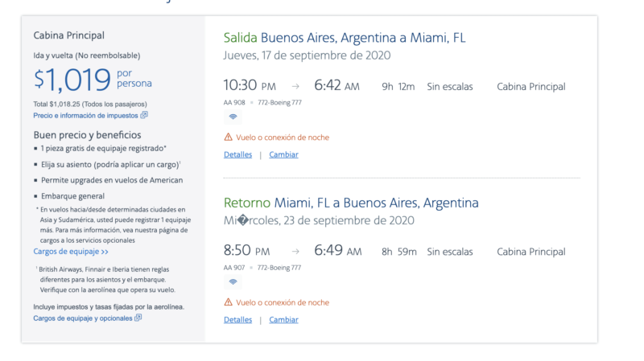The width and height of the screenshot is (644, 361).
Task: Click the Retorno Miami a Buenos Aires heading
Action: point(351,203)
